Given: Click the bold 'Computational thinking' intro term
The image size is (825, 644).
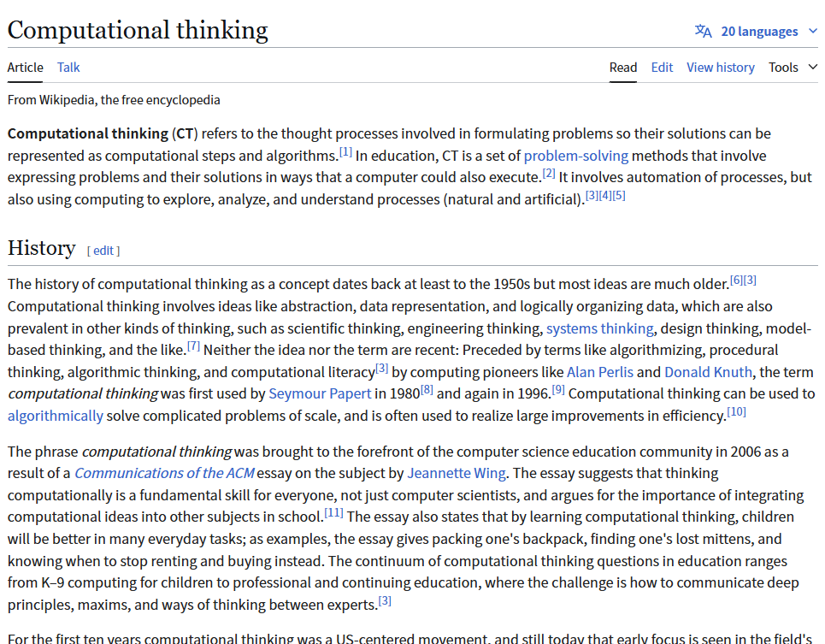Looking at the screenshot, I should [x=88, y=133].
